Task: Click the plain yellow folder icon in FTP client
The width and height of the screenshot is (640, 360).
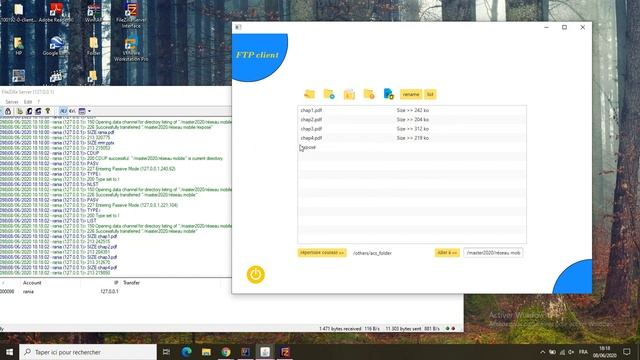Action: click(309, 94)
